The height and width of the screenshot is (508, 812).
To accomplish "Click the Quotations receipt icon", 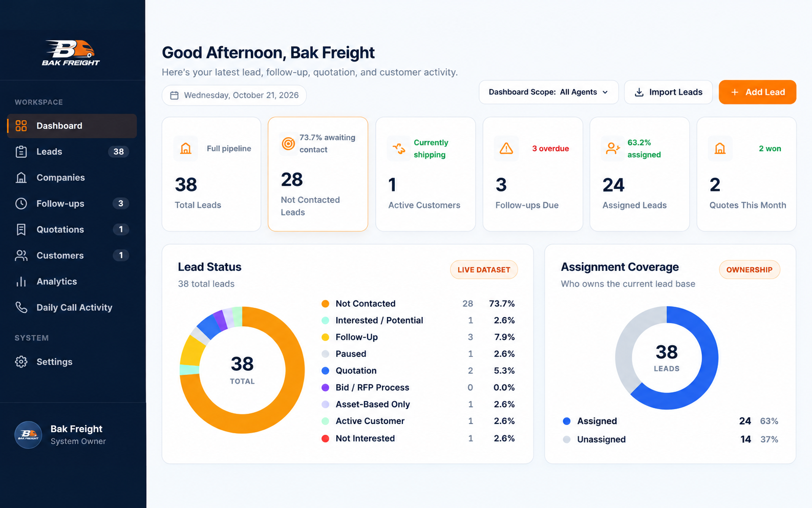I will 21,229.
